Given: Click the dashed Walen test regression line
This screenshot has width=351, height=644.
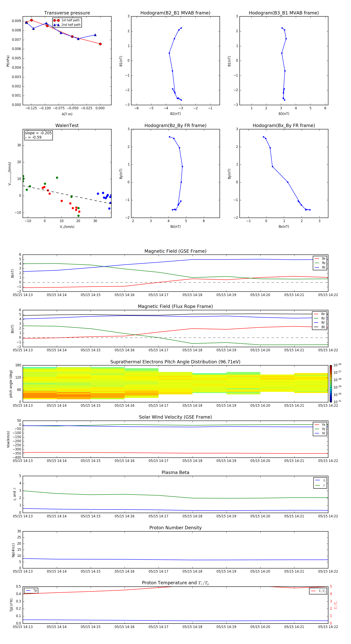Looking at the screenshot, I should pyautogui.click(x=67, y=195).
